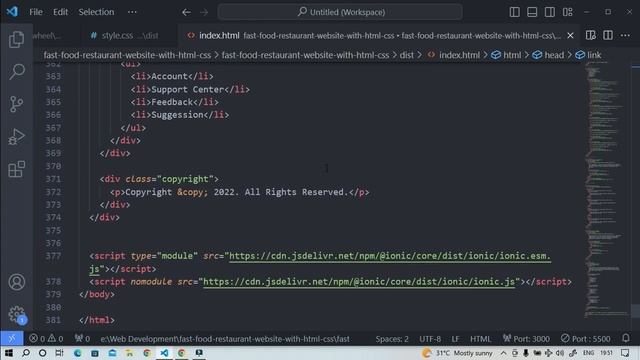Click the Copyright paragraph text line
Screen dimensions: 640x360
240,192
